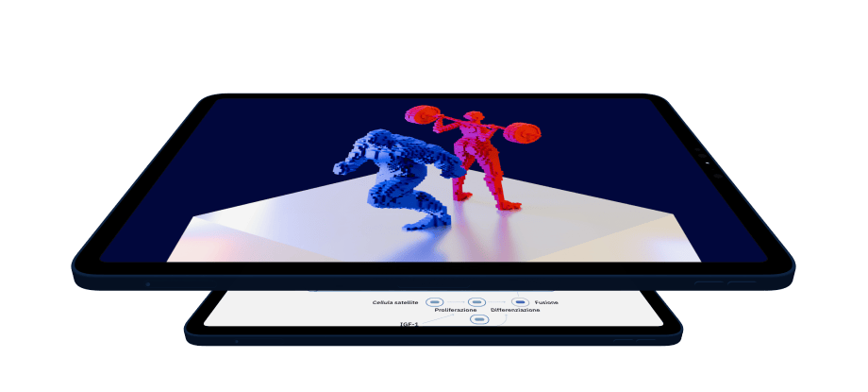Click the dark node left of Fusione
This screenshot has width=868, height=392.
[x=520, y=302]
